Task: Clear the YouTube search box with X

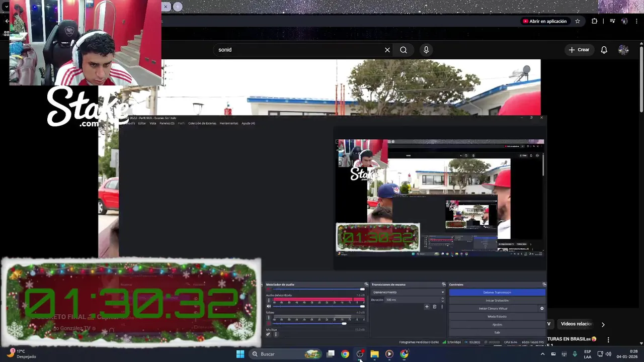Action: [387, 50]
